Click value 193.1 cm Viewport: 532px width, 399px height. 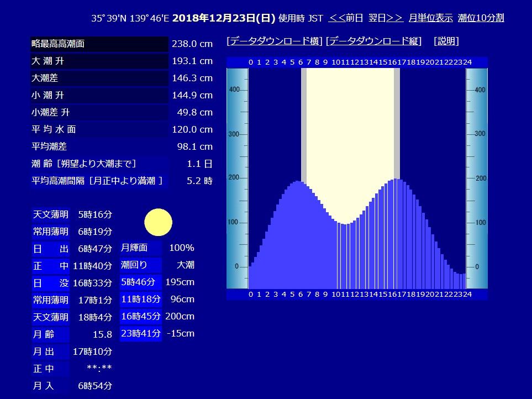click(x=192, y=61)
